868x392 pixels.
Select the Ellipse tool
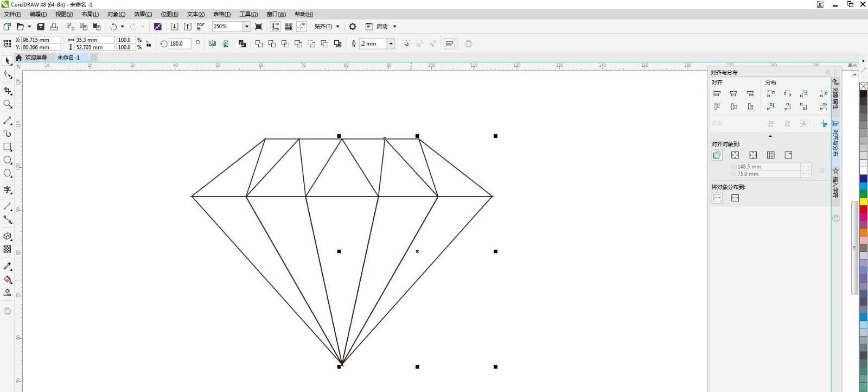[x=8, y=160]
